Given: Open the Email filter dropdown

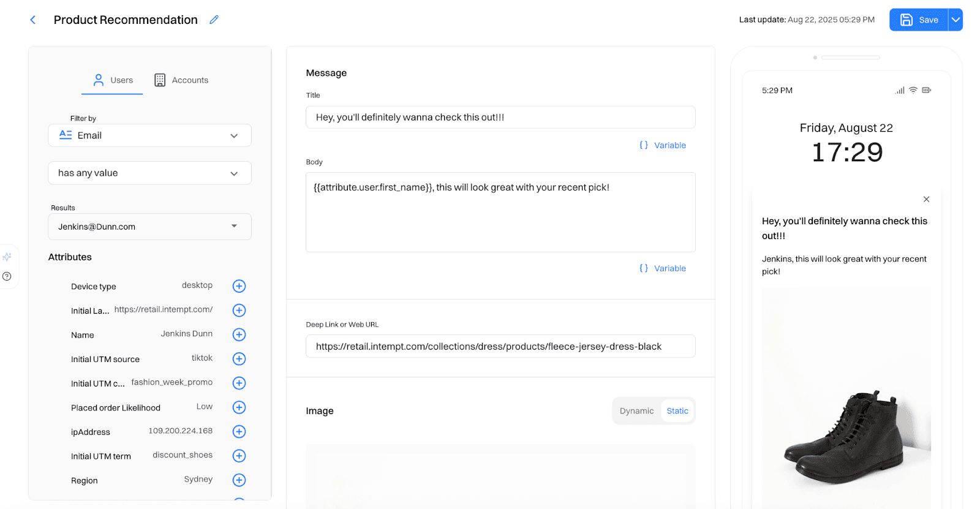Looking at the screenshot, I should 149,135.
